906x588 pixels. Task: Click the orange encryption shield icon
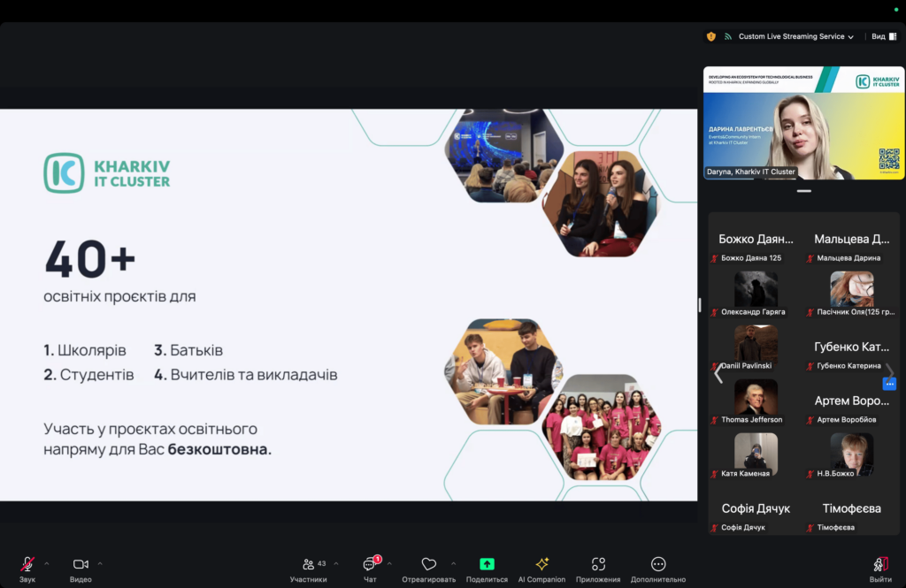coord(711,36)
